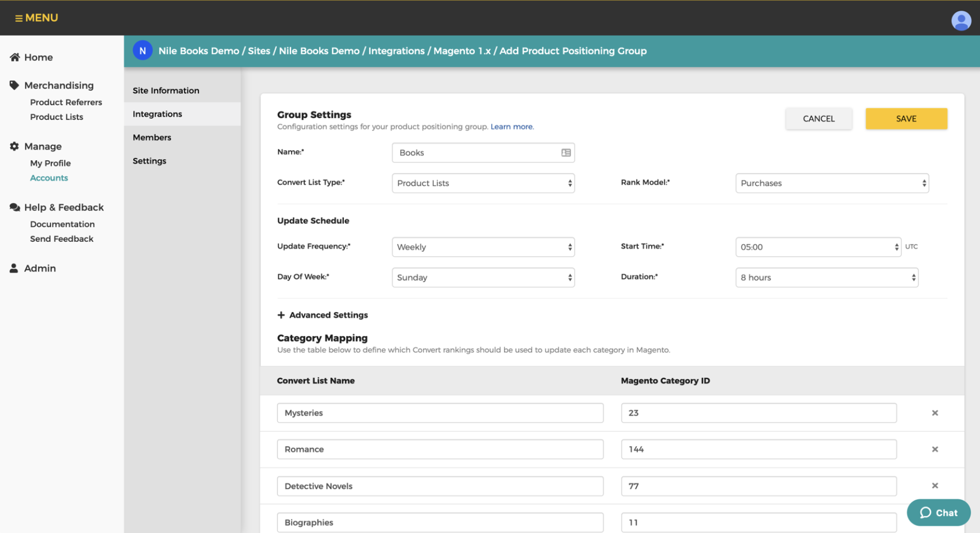Viewport: 980px width, 533px height.
Task: Click the user profile avatar icon
Action: [x=961, y=21]
